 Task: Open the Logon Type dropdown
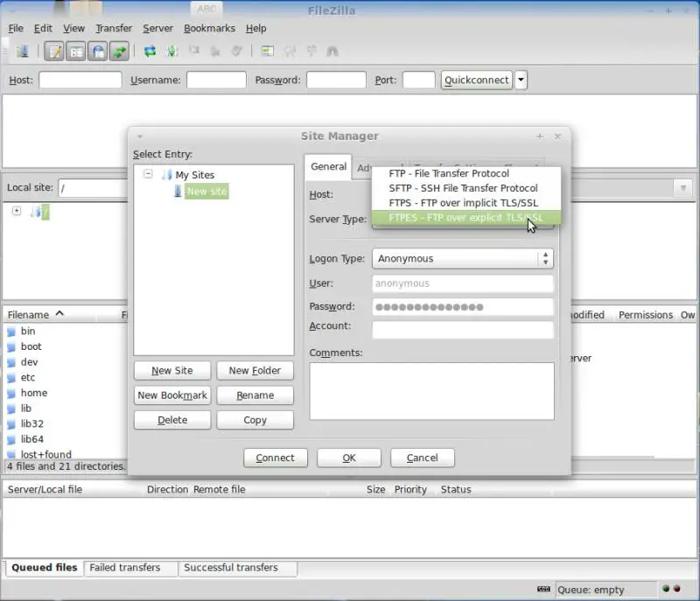pyautogui.click(x=463, y=259)
